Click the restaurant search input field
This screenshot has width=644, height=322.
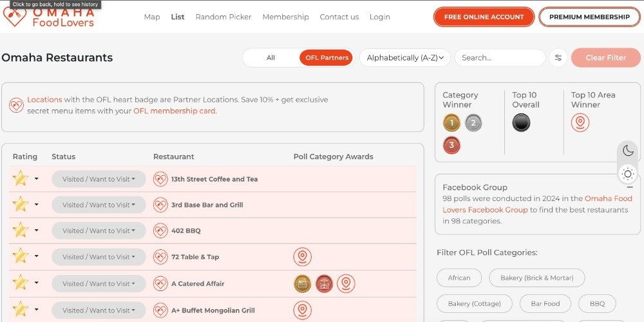(500, 58)
